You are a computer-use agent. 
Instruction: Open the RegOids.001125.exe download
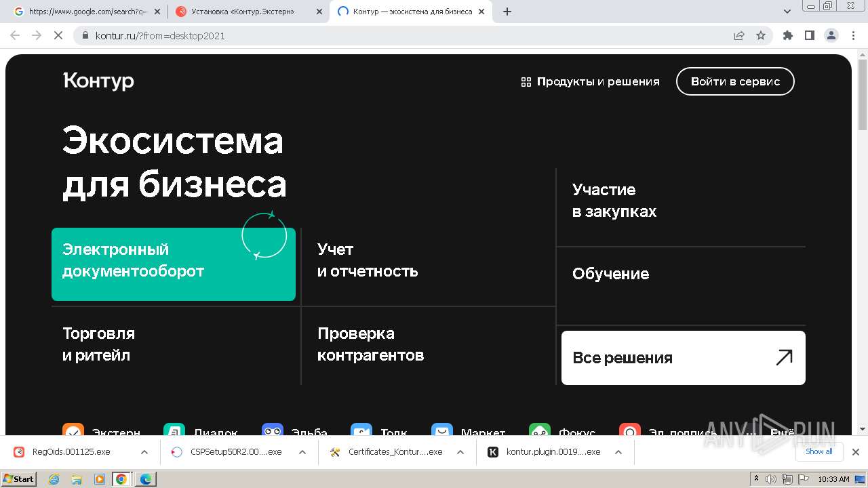[71, 452]
